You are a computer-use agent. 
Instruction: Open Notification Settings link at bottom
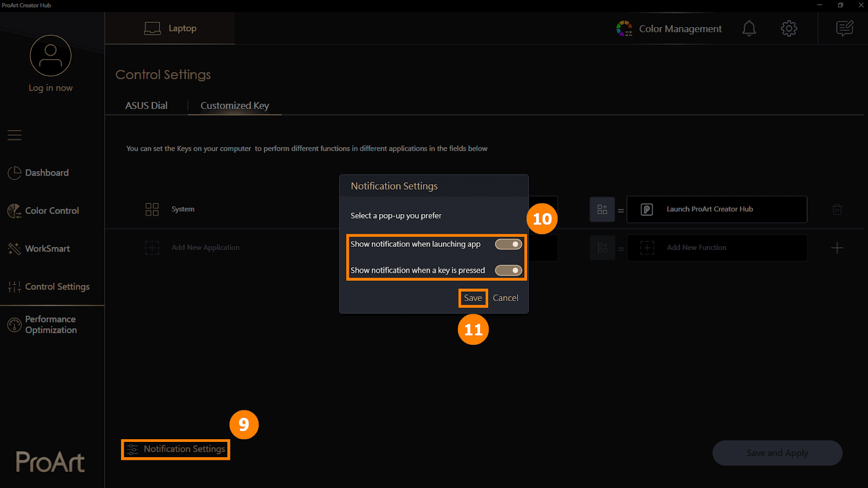(x=175, y=449)
